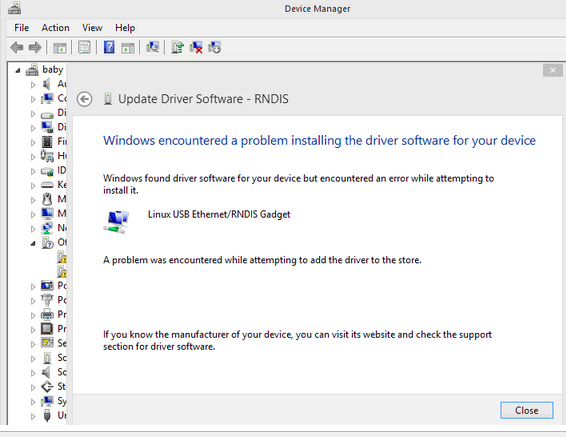Collapse the 'O' Other devices category arrow

(x=33, y=244)
